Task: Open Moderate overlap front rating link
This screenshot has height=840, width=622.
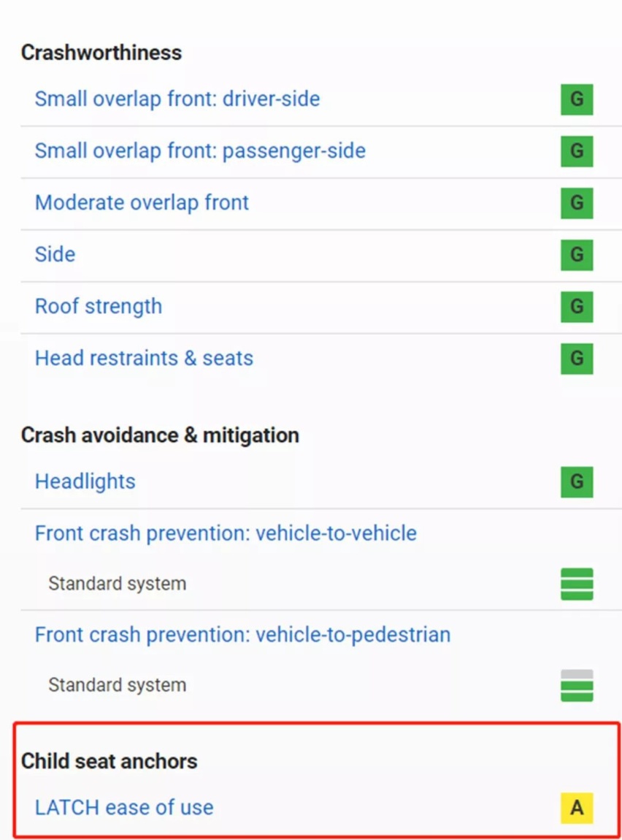Action: [x=142, y=202]
